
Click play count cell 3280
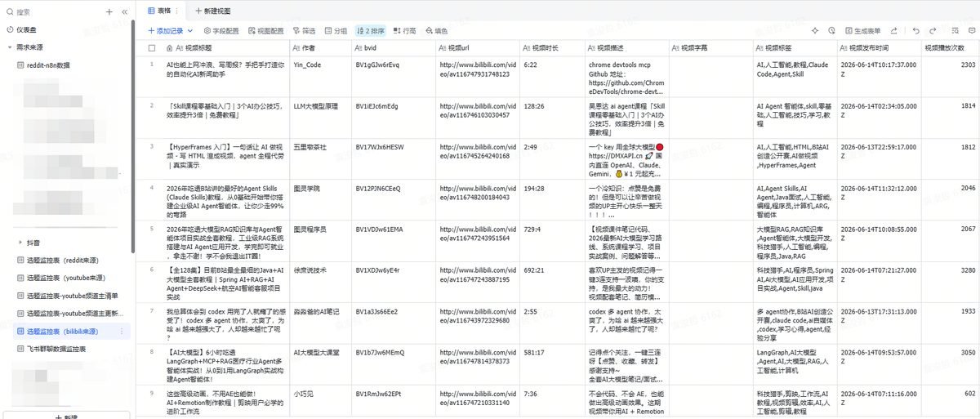(951, 282)
